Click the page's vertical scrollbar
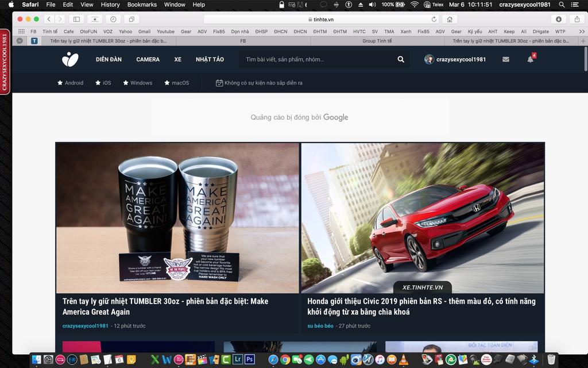Image resolution: width=588 pixels, height=368 pixels. [585, 59]
